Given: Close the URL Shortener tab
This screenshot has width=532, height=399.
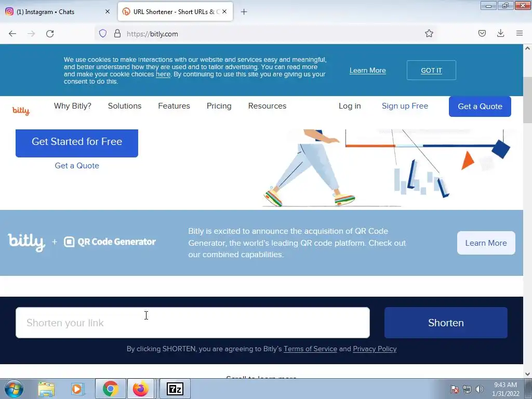Looking at the screenshot, I should click(224, 11).
